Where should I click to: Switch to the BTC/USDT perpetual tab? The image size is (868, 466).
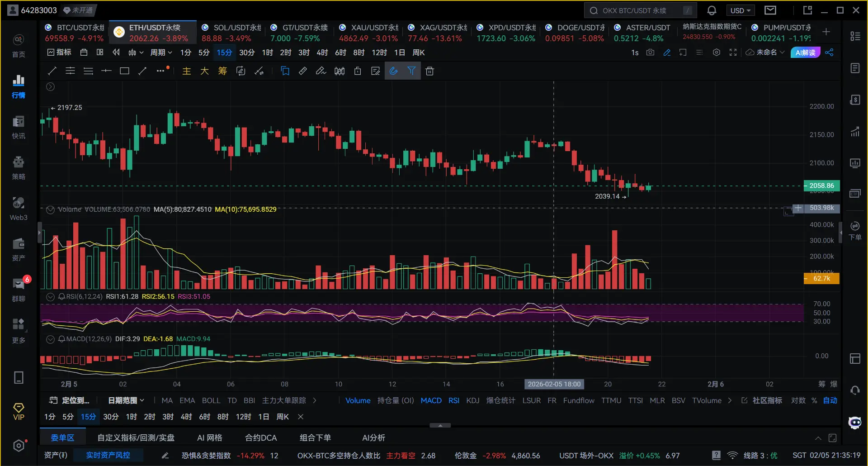pyautogui.click(x=75, y=33)
